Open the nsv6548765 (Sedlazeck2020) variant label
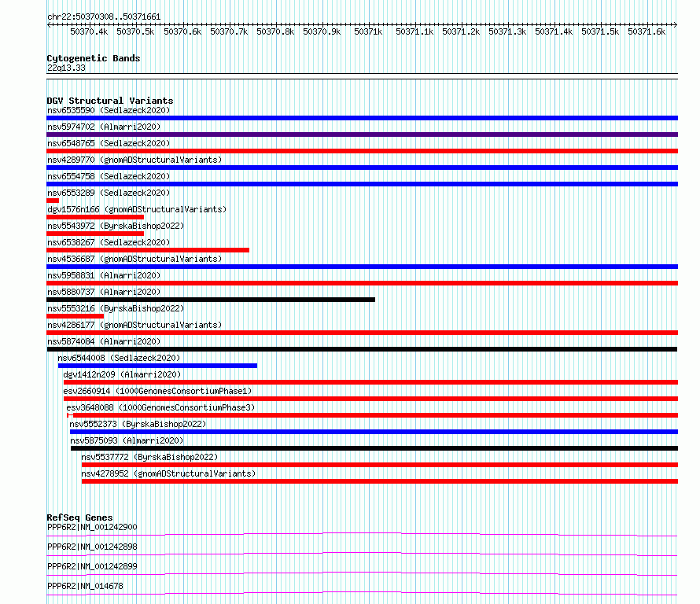This screenshot has width=700, height=604. [x=109, y=143]
